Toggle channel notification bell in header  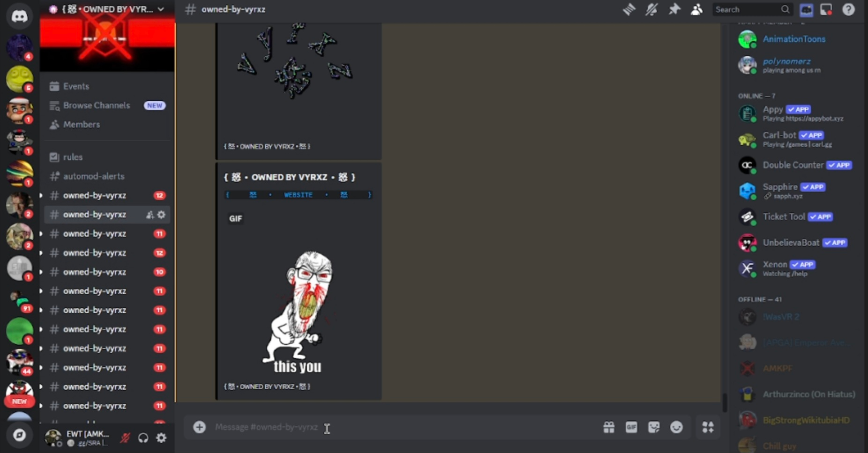[x=651, y=9]
